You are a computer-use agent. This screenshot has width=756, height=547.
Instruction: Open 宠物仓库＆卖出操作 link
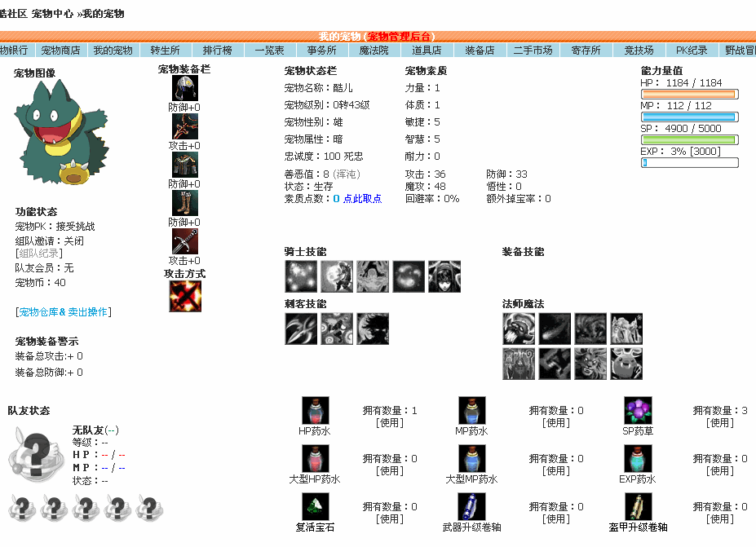[63, 311]
